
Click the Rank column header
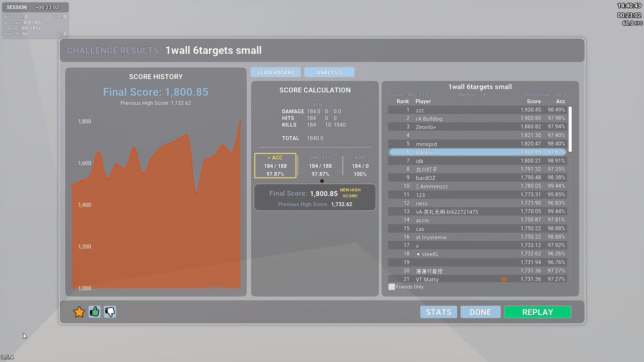402,101
